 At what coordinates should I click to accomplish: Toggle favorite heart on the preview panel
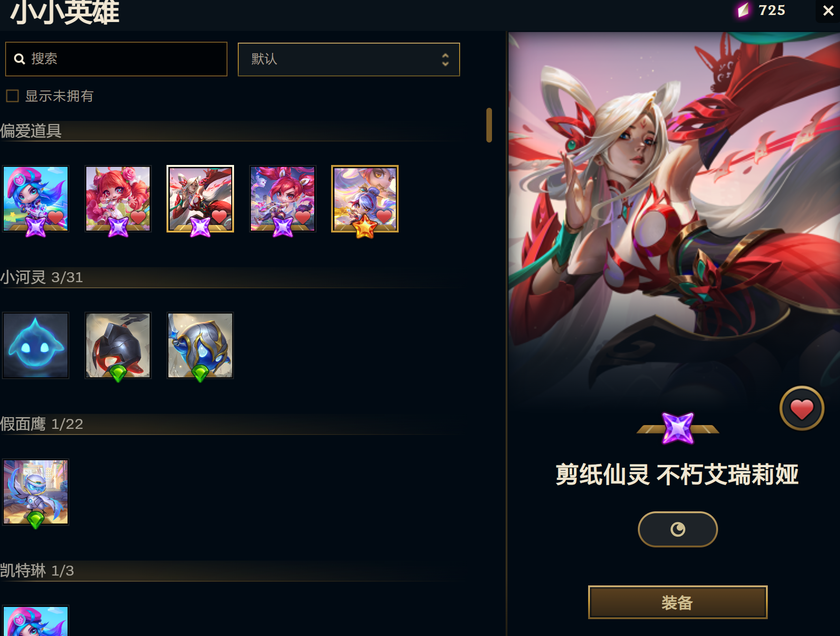coord(802,409)
